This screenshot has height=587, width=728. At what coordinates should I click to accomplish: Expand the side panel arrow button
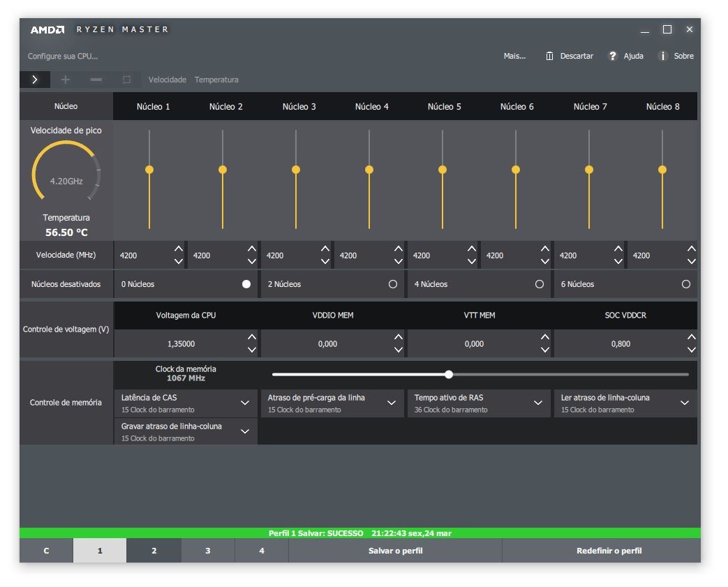pos(35,80)
